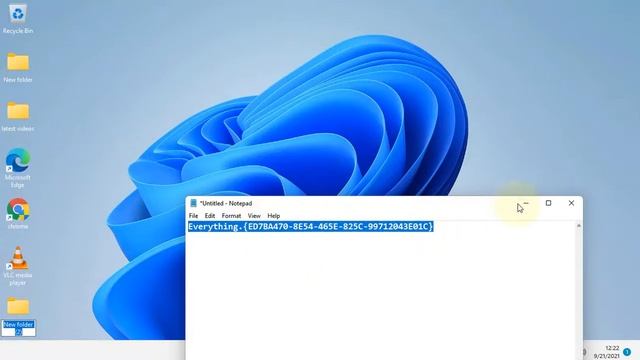The image size is (640, 360).
Task: Select the first New folder desktop icon
Action: 18,67
